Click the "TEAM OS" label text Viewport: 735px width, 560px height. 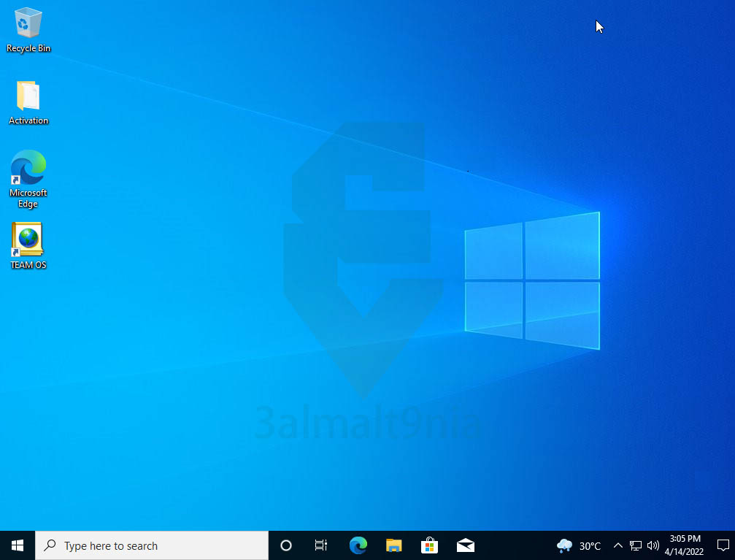28,265
